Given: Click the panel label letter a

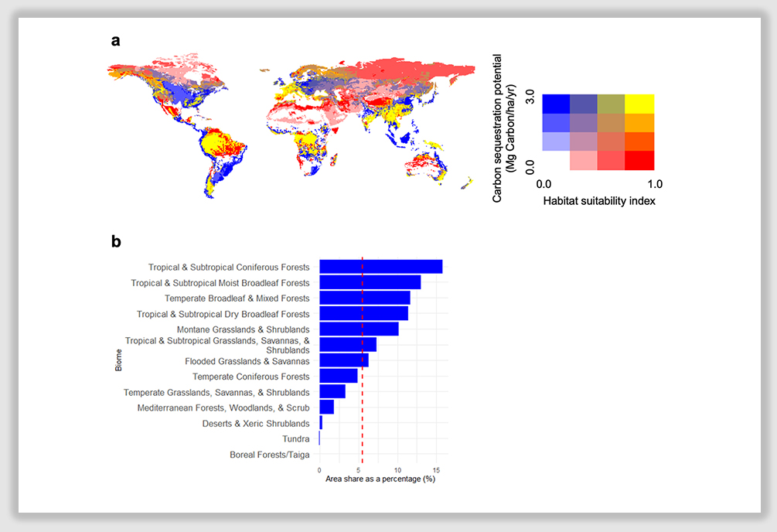Looking at the screenshot, I should pyautogui.click(x=116, y=41).
